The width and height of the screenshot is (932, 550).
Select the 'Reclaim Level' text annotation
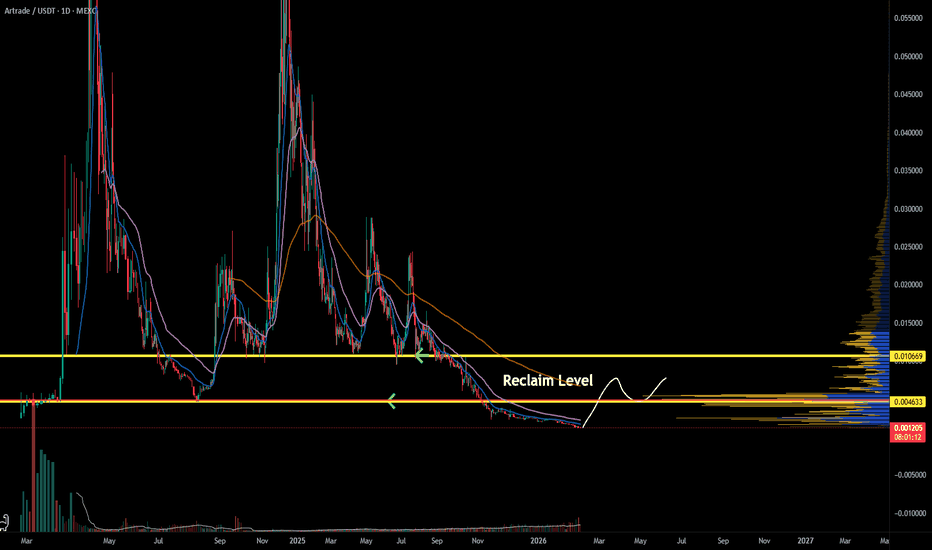pyautogui.click(x=547, y=381)
